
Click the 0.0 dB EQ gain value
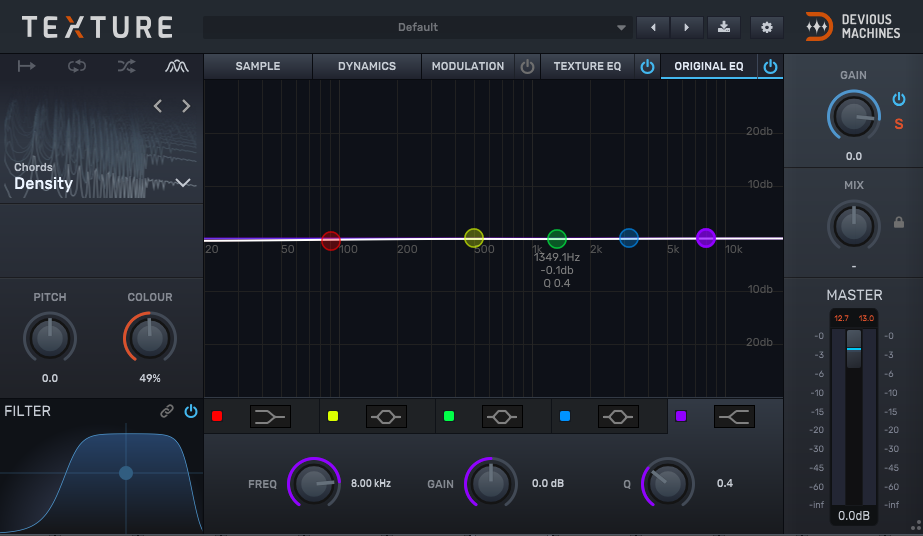pos(548,483)
